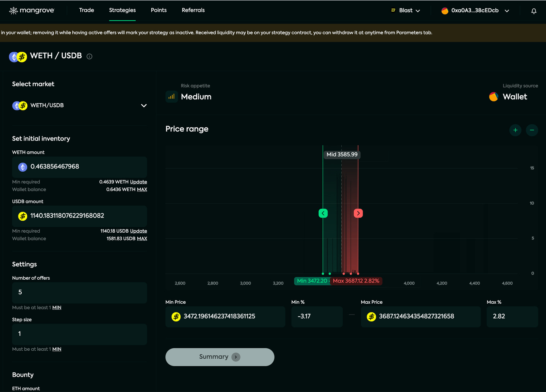546x392 pixels.
Task: Go to the Strategies tab
Action: click(x=122, y=10)
